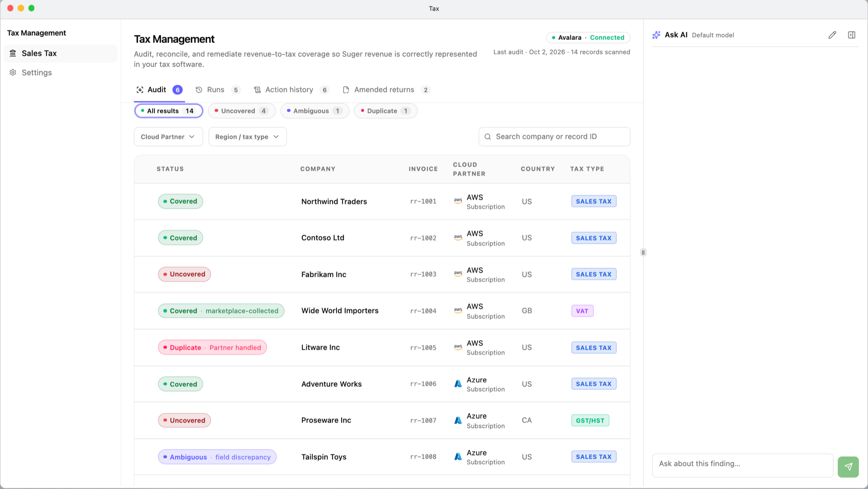868x489 pixels.
Task: Click the AWS logo in Fabrikam Inc row
Action: pos(458,274)
